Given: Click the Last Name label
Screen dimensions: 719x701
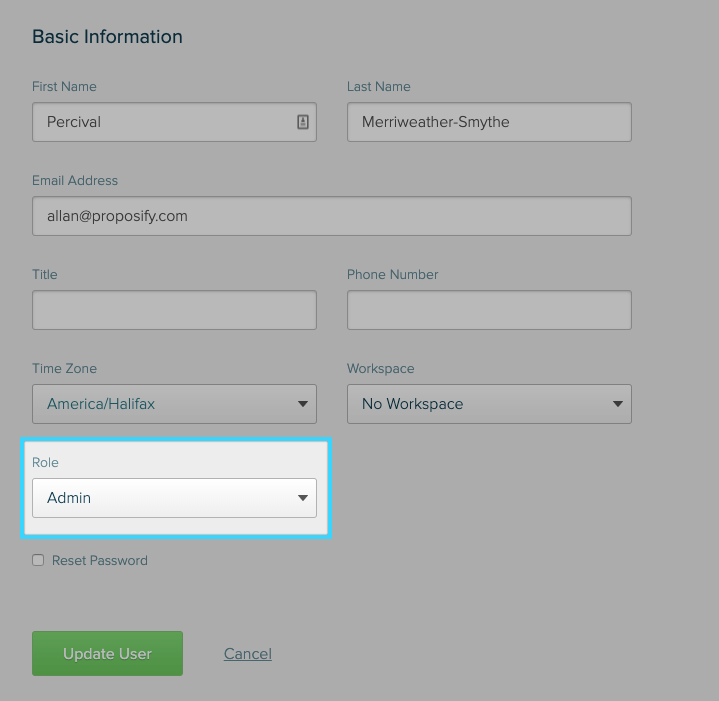Looking at the screenshot, I should coord(378,87).
